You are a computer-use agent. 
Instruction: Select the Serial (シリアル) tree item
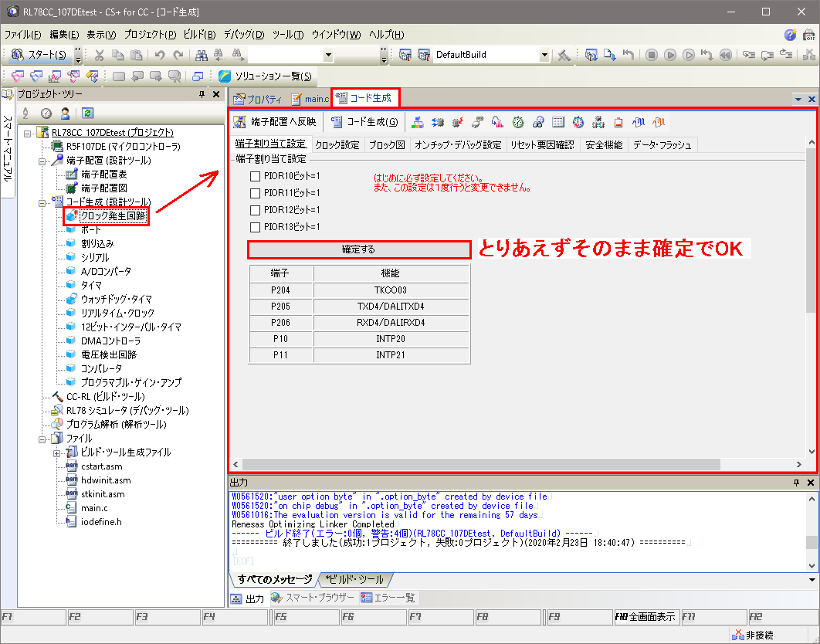coord(95,257)
